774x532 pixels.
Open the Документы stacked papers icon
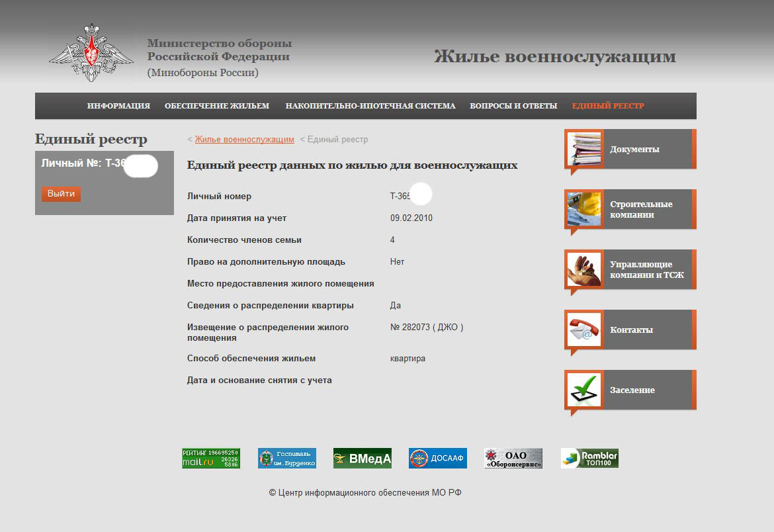click(x=584, y=149)
